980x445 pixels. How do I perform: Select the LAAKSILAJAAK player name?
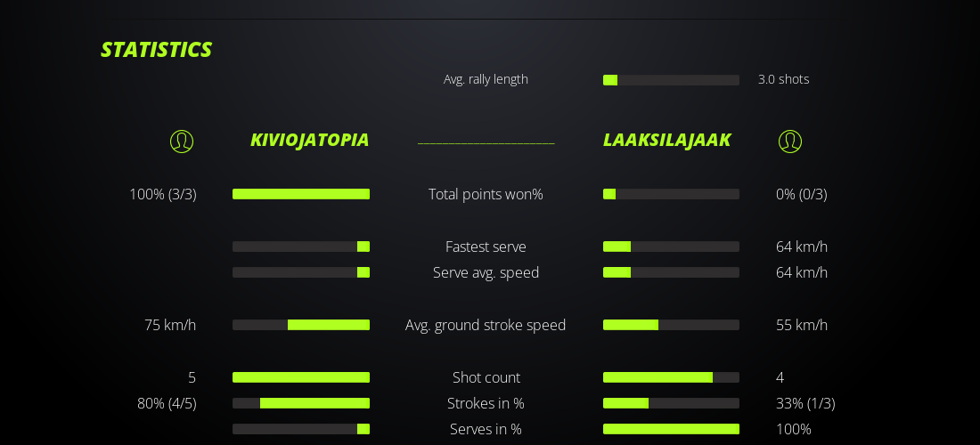pos(666,140)
